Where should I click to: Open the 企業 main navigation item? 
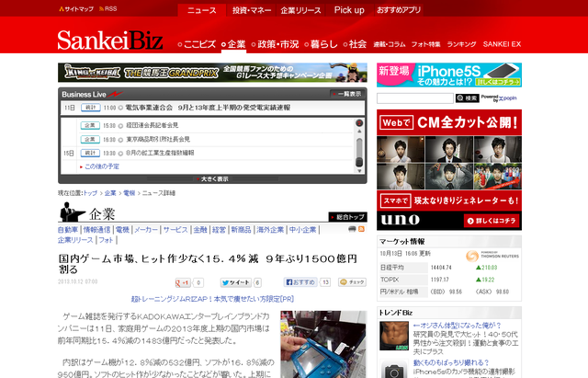[x=233, y=44]
